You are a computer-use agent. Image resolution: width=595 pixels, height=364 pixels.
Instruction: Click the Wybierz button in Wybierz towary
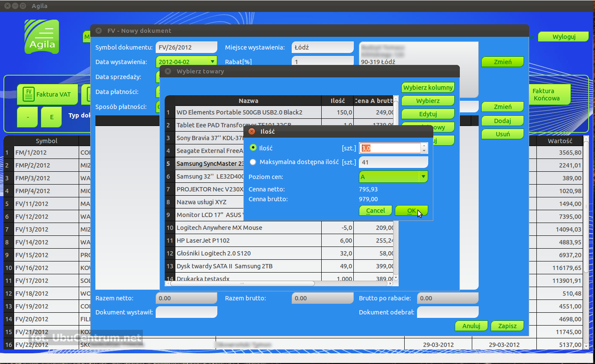[428, 101]
